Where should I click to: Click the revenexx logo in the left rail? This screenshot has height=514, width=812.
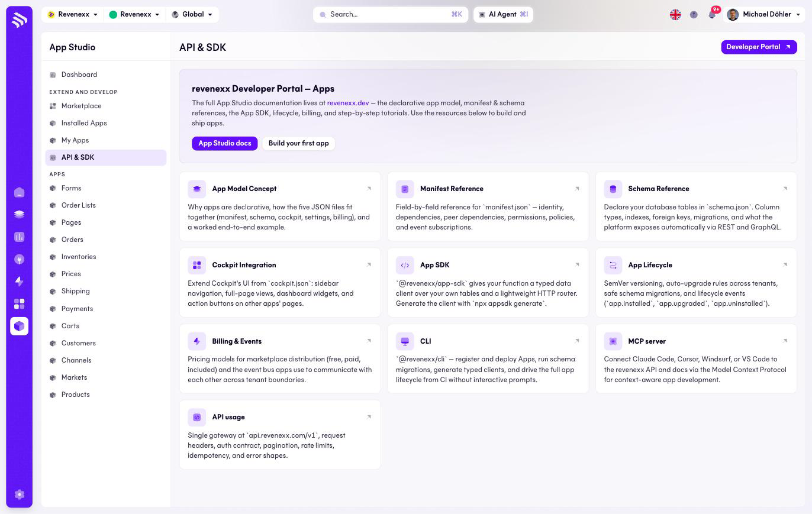coord(19,20)
